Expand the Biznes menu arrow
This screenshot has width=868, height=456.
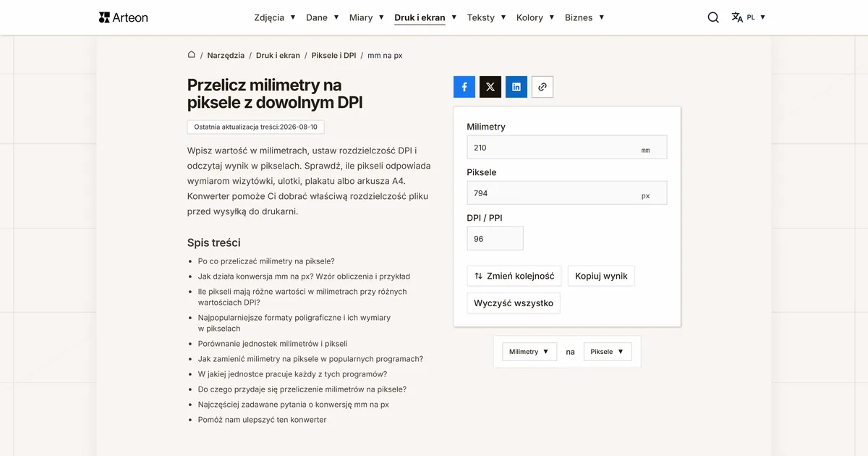(x=601, y=17)
